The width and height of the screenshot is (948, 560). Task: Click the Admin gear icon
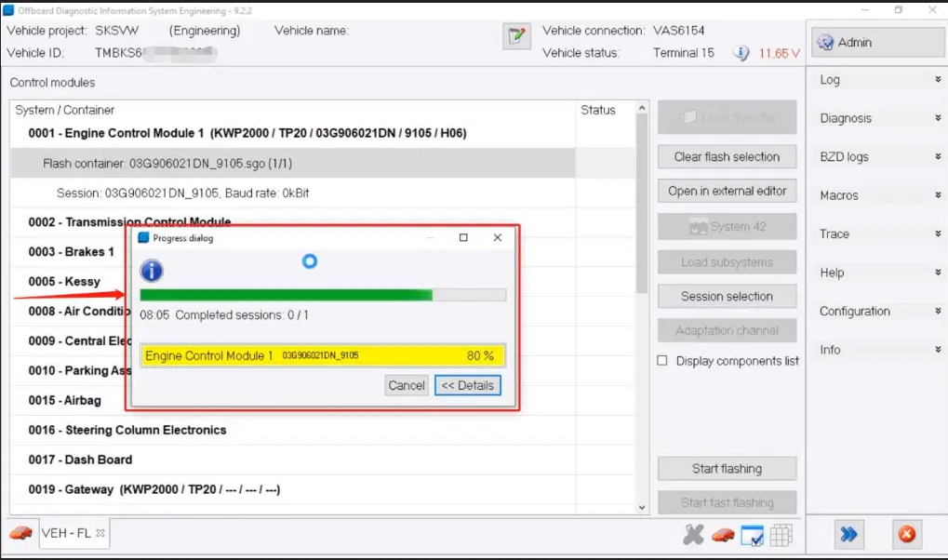pos(825,42)
